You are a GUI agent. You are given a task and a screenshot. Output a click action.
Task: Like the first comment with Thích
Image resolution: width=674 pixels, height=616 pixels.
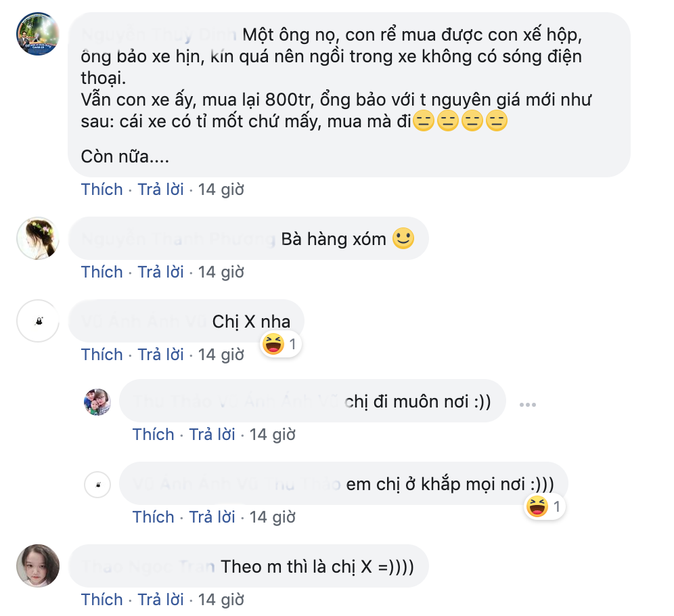tap(102, 190)
